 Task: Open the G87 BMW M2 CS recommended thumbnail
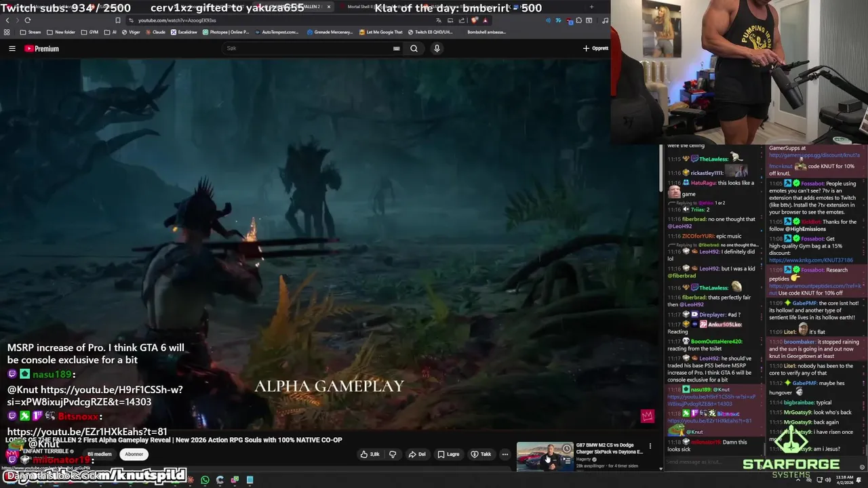(545, 457)
